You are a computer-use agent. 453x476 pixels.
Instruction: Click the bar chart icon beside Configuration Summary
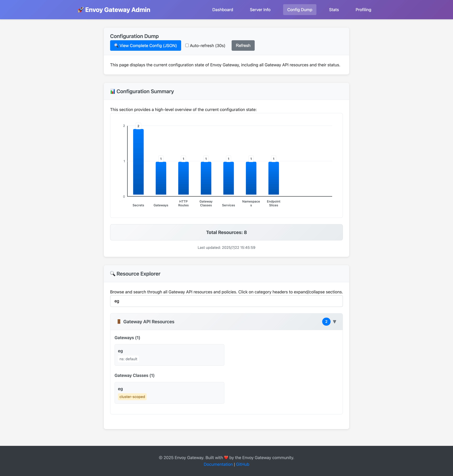(x=113, y=91)
